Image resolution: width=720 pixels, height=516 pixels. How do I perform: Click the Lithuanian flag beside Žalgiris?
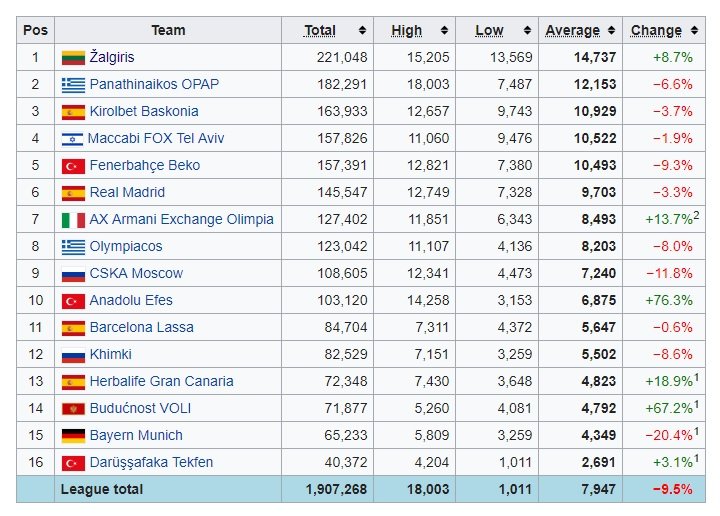click(73, 58)
